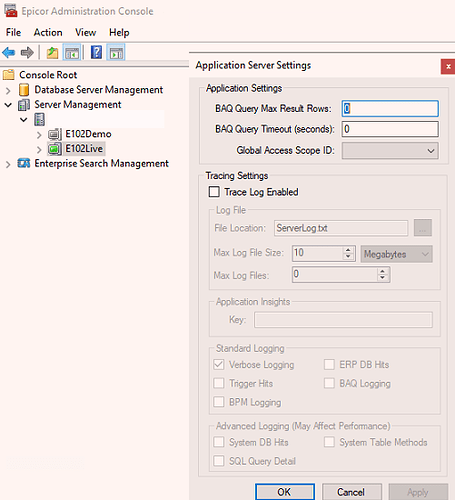Open the Help menu
Screen dimensions: 455x500
tap(119, 32)
